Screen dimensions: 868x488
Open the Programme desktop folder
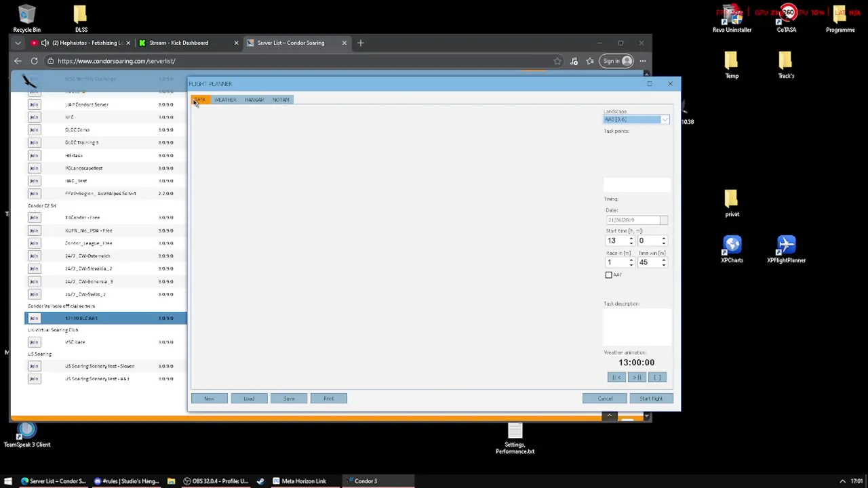coord(840,19)
